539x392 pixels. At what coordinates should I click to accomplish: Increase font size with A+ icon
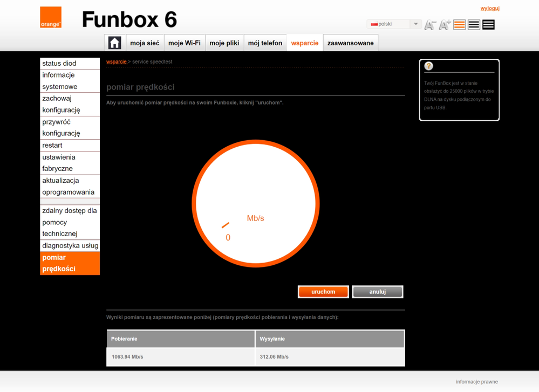click(445, 25)
